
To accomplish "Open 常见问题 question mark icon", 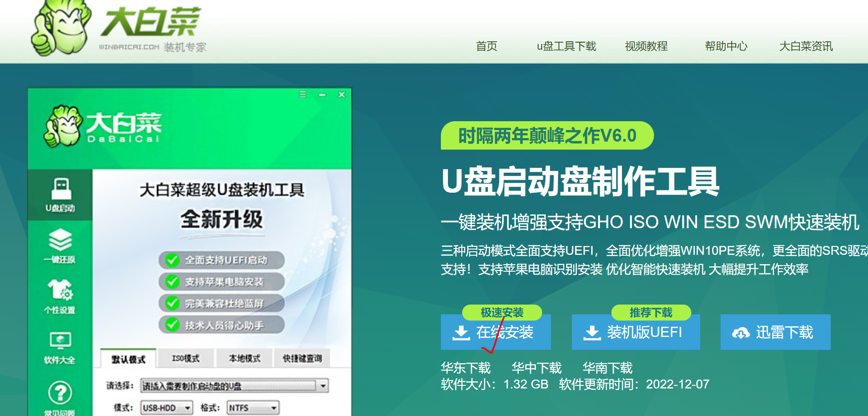I will (x=60, y=398).
